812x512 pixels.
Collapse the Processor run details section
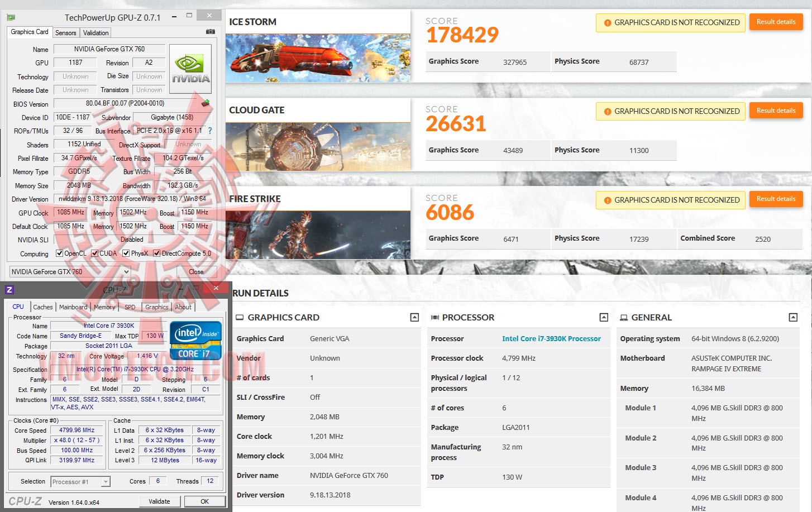click(604, 318)
